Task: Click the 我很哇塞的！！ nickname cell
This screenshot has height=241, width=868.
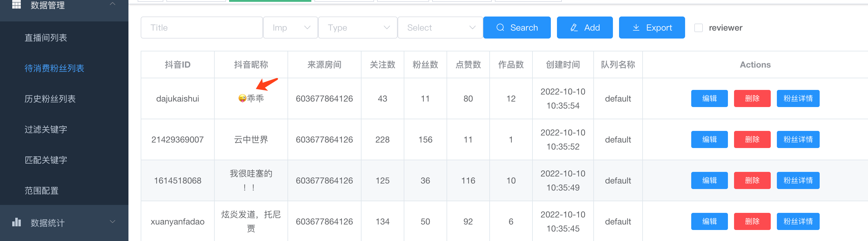Action: coord(251,180)
